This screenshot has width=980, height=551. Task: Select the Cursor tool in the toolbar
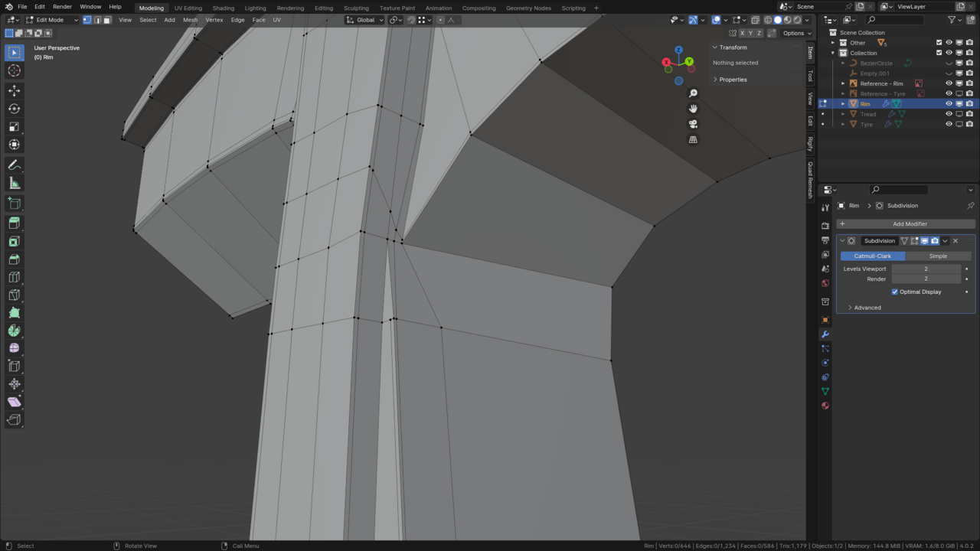click(14, 70)
